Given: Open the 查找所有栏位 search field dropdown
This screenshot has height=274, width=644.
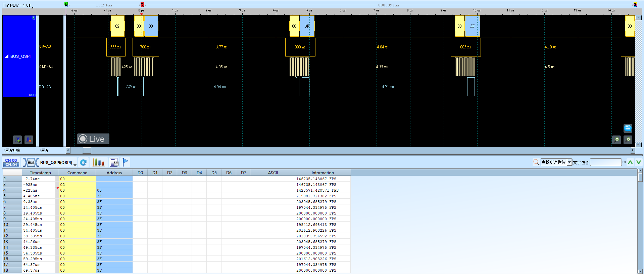Looking at the screenshot, I should (569, 162).
